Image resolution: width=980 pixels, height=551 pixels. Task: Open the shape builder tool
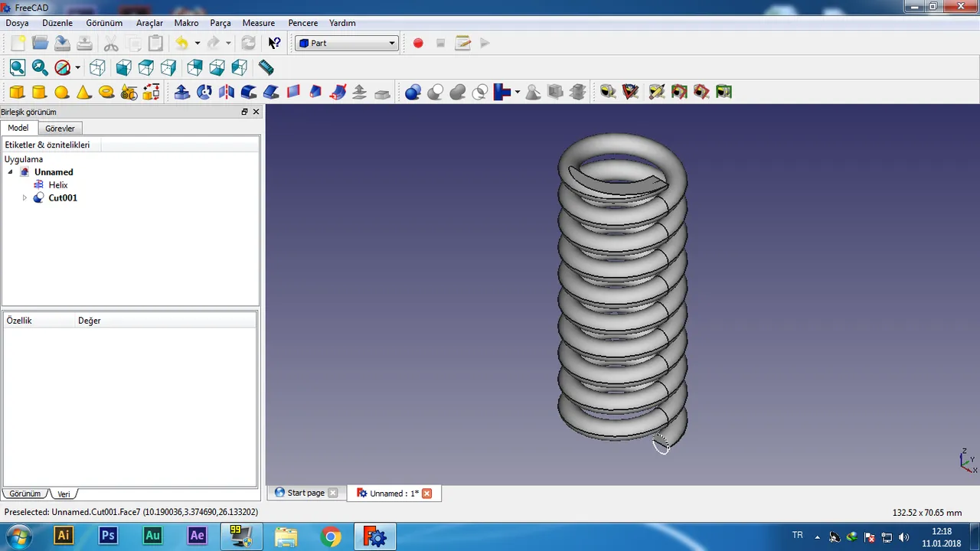pos(152,93)
